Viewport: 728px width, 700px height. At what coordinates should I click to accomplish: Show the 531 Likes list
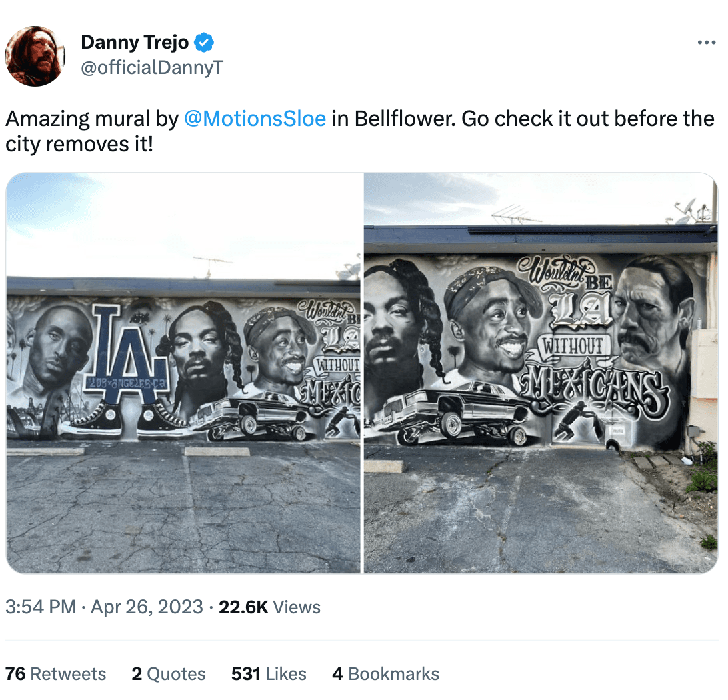pyautogui.click(x=269, y=674)
